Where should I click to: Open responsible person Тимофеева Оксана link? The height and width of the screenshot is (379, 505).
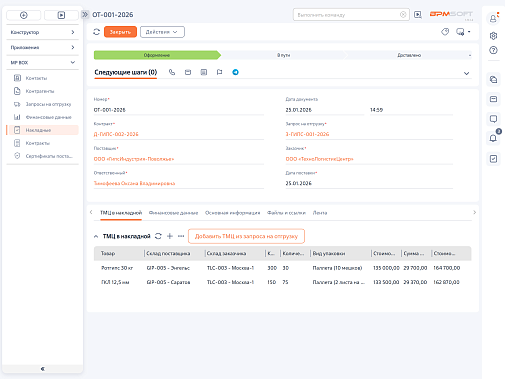click(134, 183)
